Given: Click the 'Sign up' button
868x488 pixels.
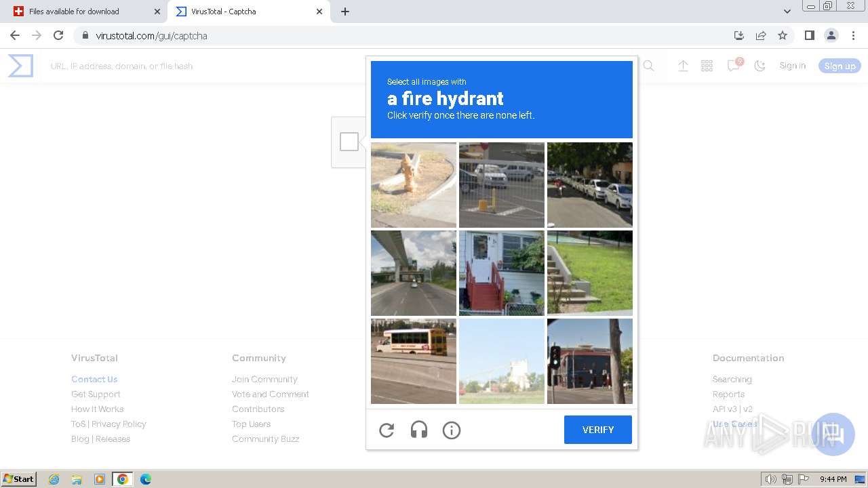Looking at the screenshot, I should [x=840, y=66].
